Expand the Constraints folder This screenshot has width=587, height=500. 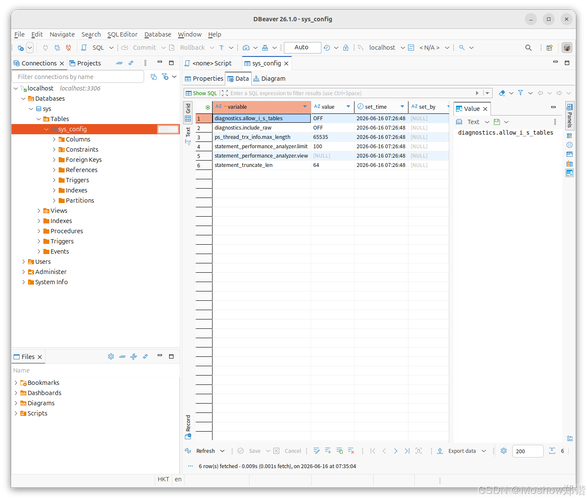[x=54, y=150]
